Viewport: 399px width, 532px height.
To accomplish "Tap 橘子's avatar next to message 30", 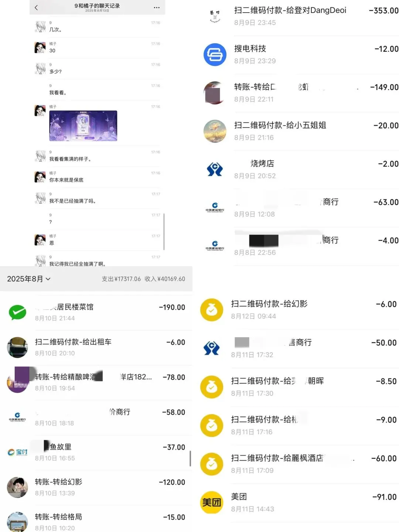I will [x=40, y=48].
